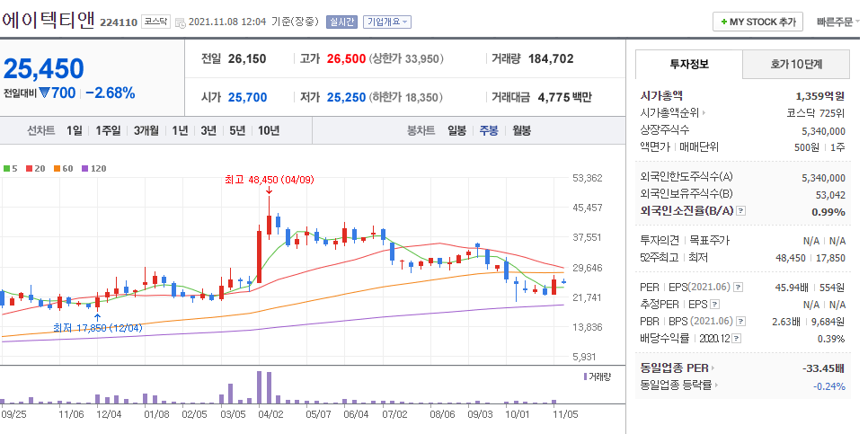Screen dimensions: 868x434
Task: Show the 월봉 monthly candle chart
Action: 521,130
